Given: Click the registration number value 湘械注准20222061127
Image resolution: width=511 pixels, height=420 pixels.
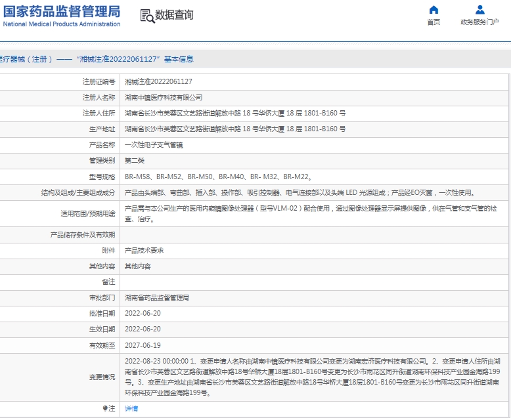Looking at the screenshot, I should 158,81.
